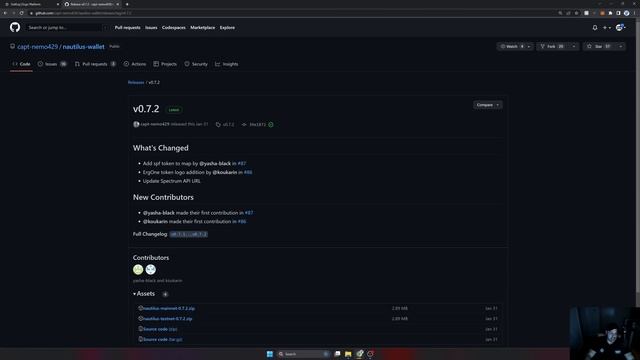This screenshot has width=640, height=360.
Task: Open the Full Changelog compare link
Action: click(x=189, y=234)
